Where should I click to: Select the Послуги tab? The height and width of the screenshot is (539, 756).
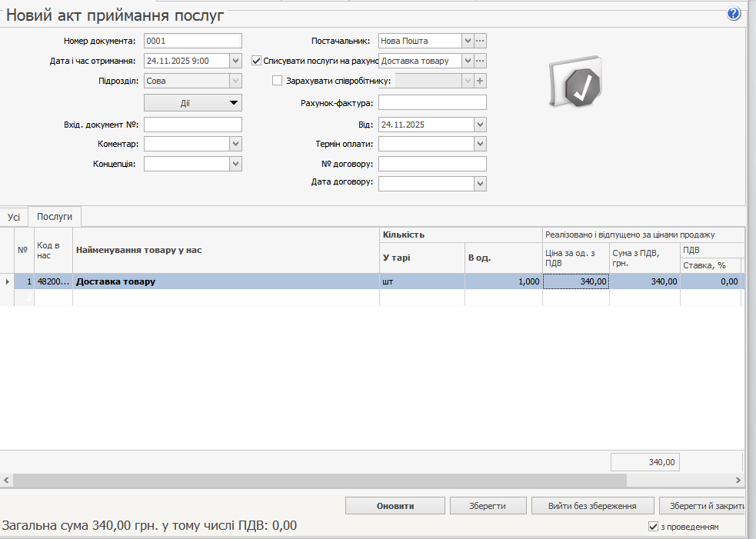55,218
